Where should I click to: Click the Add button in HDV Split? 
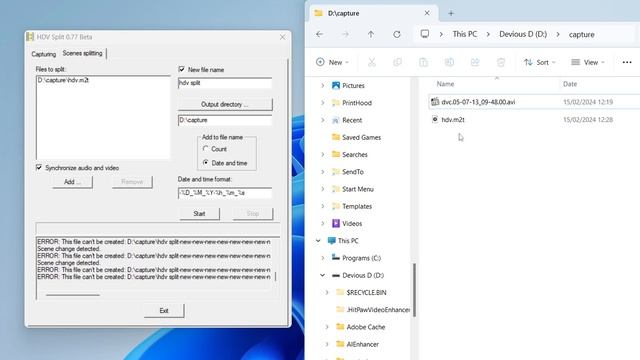point(72,182)
